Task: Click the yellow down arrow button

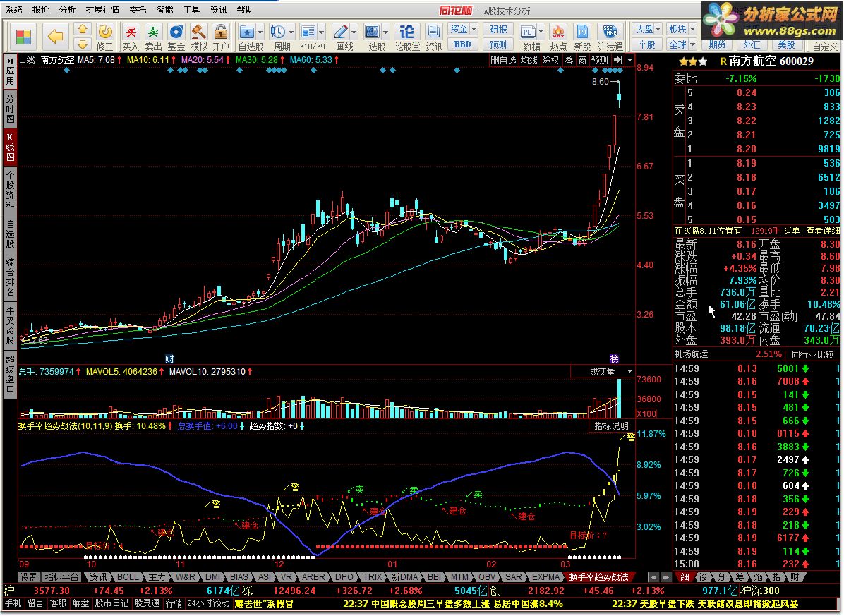Action: click(83, 44)
